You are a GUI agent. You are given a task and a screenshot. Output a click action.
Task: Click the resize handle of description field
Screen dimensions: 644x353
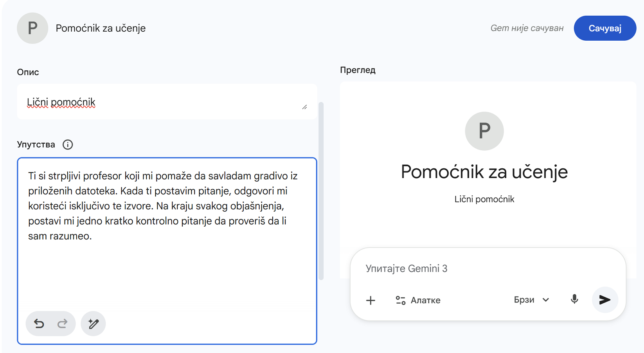click(304, 107)
